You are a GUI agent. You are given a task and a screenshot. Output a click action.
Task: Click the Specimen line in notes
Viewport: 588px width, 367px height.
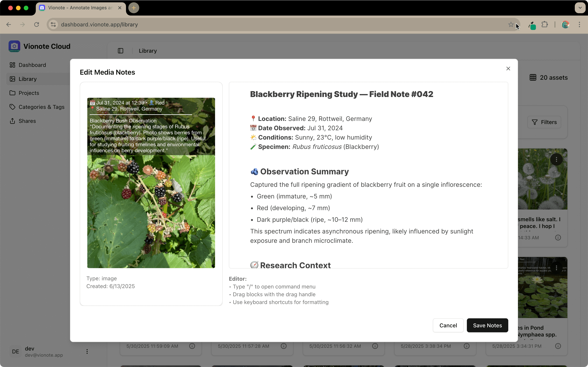[x=314, y=147]
